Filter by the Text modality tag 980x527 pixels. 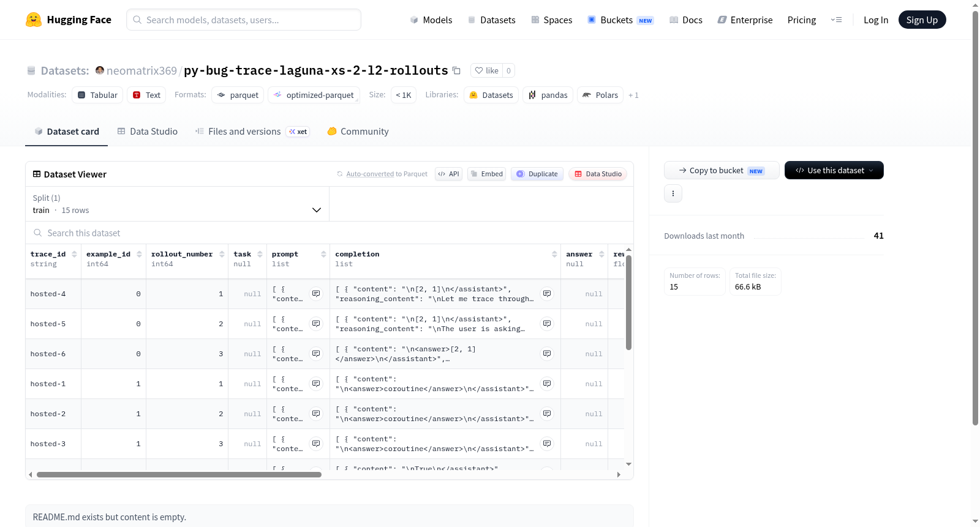point(146,95)
